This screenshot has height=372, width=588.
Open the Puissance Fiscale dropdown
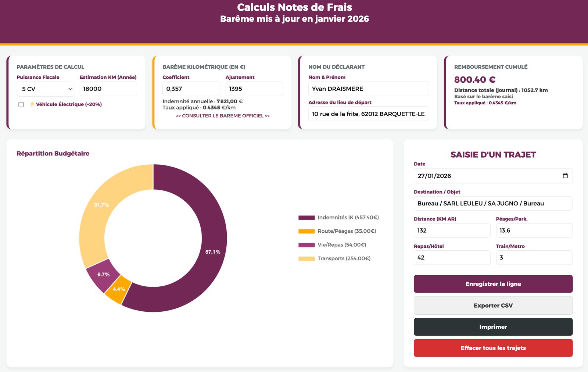pyautogui.click(x=46, y=89)
